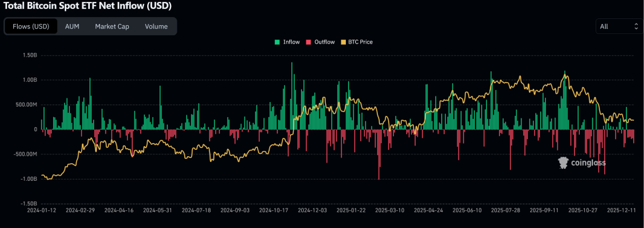The height and width of the screenshot is (228, 644).
Task: Click the 2024-04-16 date label
Action: (119, 210)
